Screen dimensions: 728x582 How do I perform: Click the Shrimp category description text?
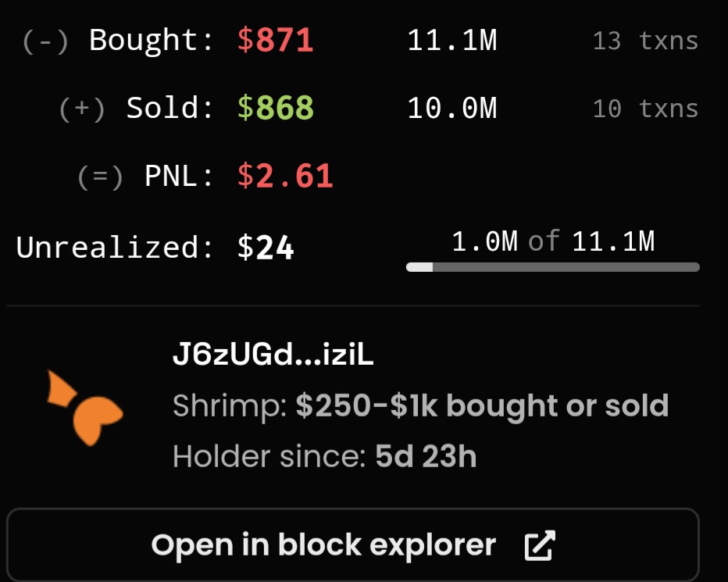pos(421,406)
